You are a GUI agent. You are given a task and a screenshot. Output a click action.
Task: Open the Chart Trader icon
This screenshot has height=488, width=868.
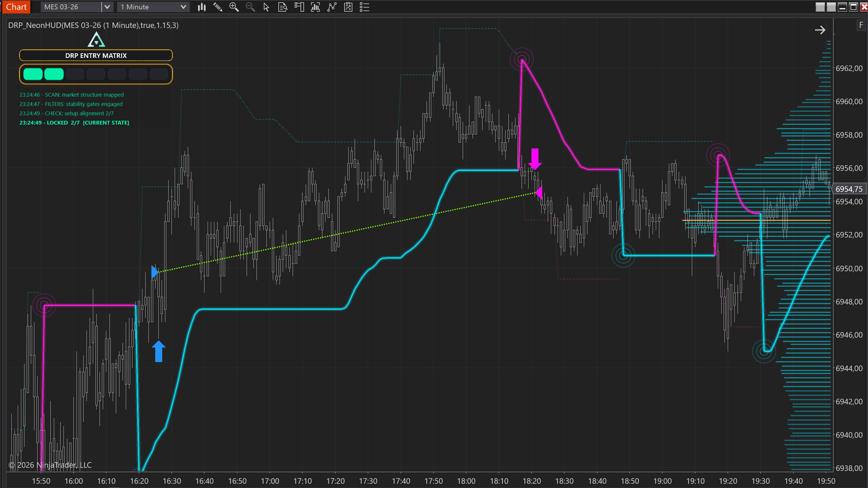click(x=299, y=7)
